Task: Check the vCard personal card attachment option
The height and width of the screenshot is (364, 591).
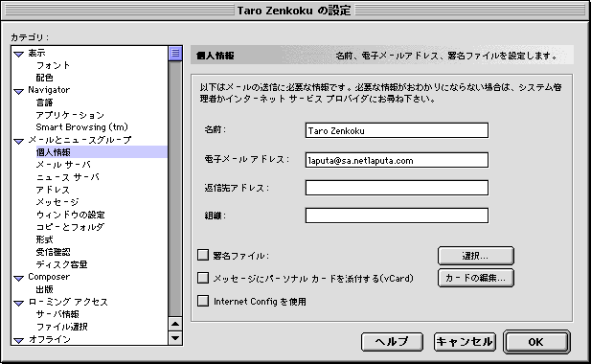Action: (203, 278)
